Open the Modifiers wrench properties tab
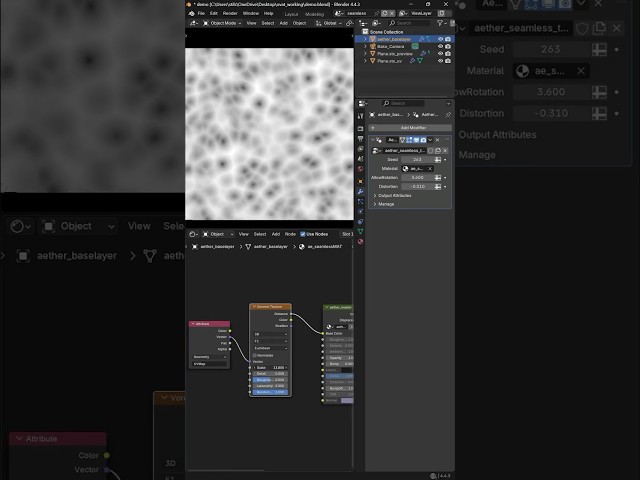The image size is (640, 480). point(360,191)
